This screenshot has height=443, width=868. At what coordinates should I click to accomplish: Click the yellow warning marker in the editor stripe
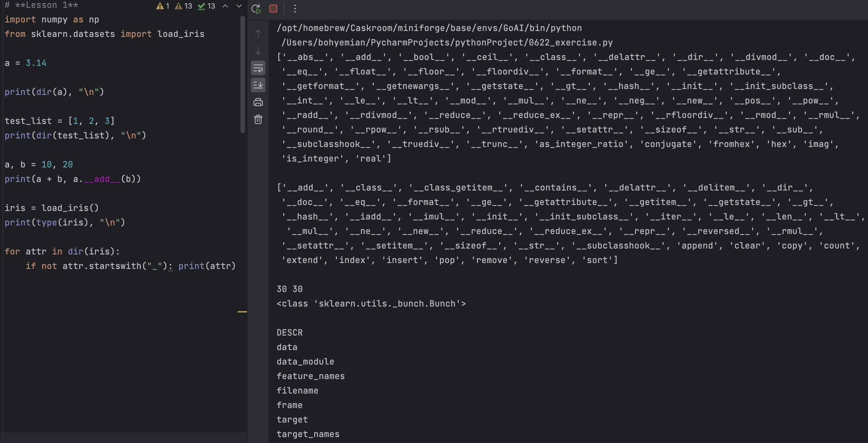point(242,311)
